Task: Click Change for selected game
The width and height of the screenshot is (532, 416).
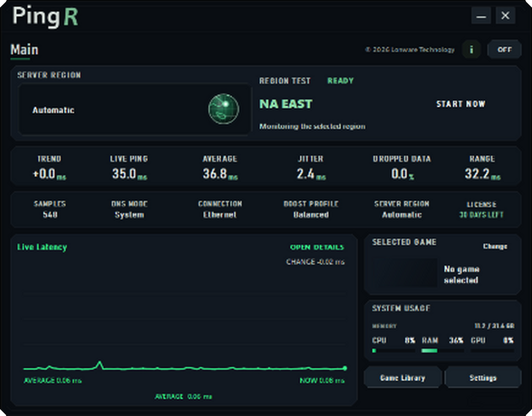Action: point(495,246)
